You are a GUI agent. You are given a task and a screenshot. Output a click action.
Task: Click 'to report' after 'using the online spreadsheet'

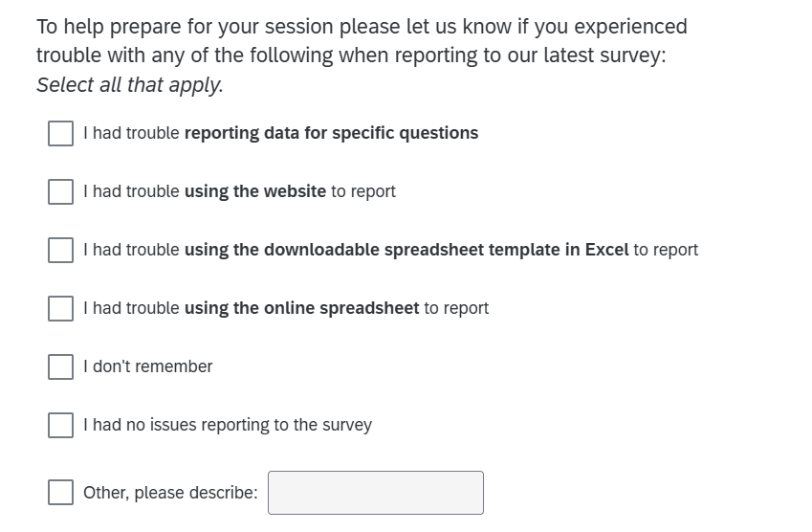pyautogui.click(x=456, y=308)
